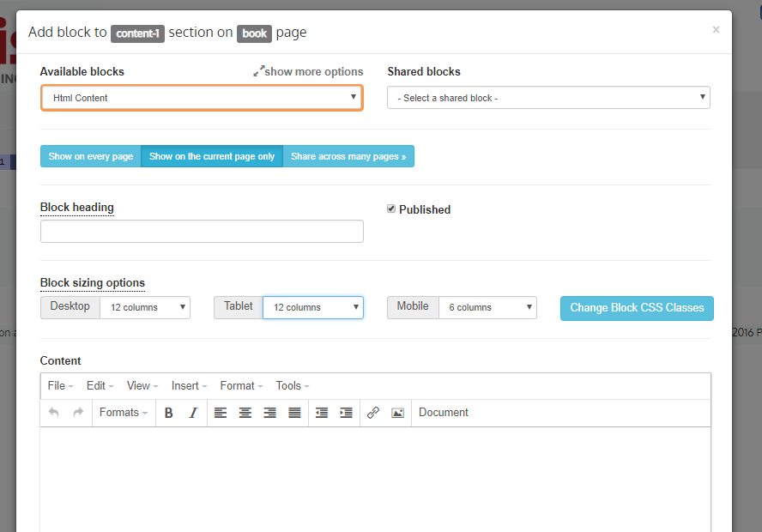Open the Mobile columns dropdown
The height and width of the screenshot is (532, 762).
[x=487, y=307]
